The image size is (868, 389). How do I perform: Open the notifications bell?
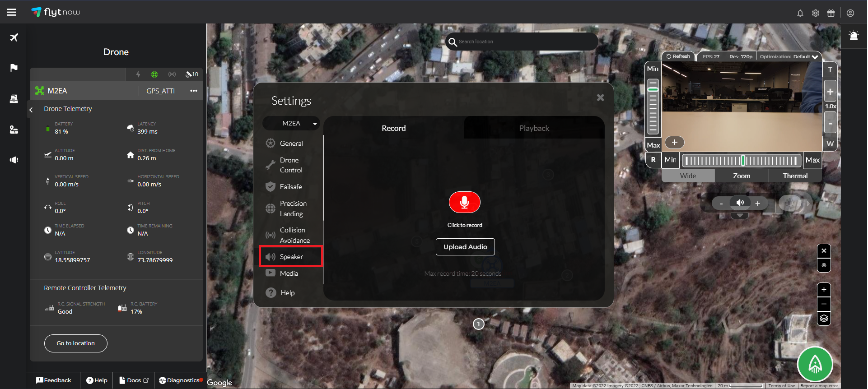[x=800, y=13]
